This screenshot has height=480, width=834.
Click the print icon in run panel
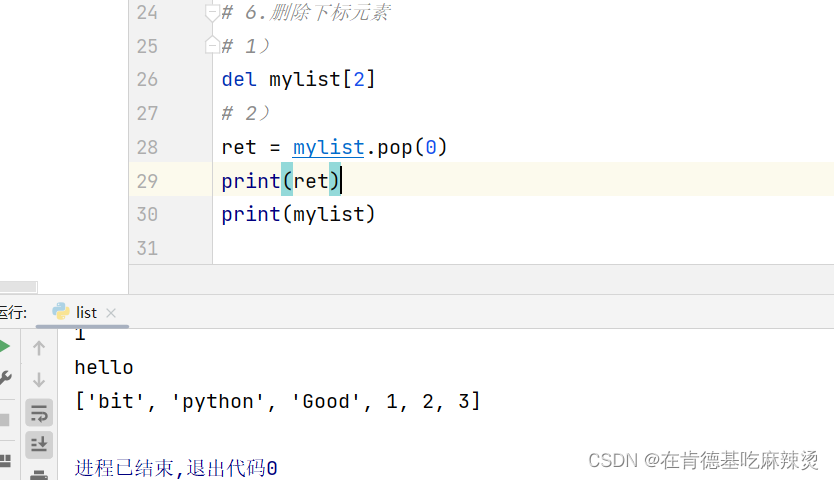(39, 475)
